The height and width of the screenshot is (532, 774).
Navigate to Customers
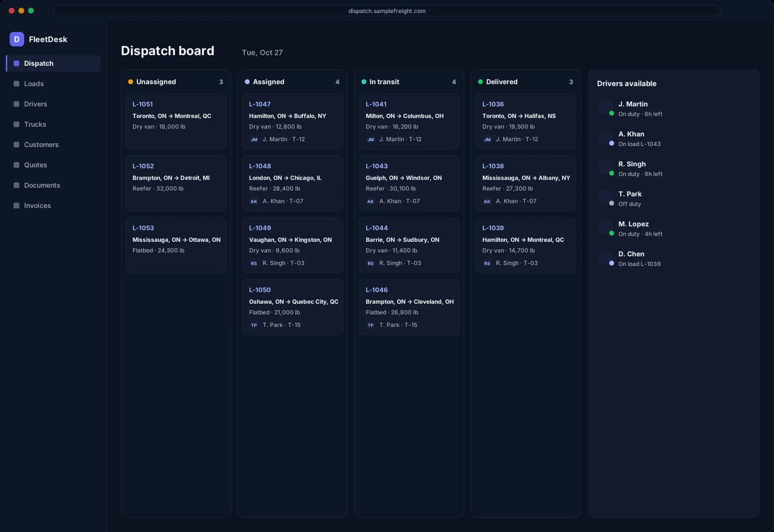coord(53,145)
